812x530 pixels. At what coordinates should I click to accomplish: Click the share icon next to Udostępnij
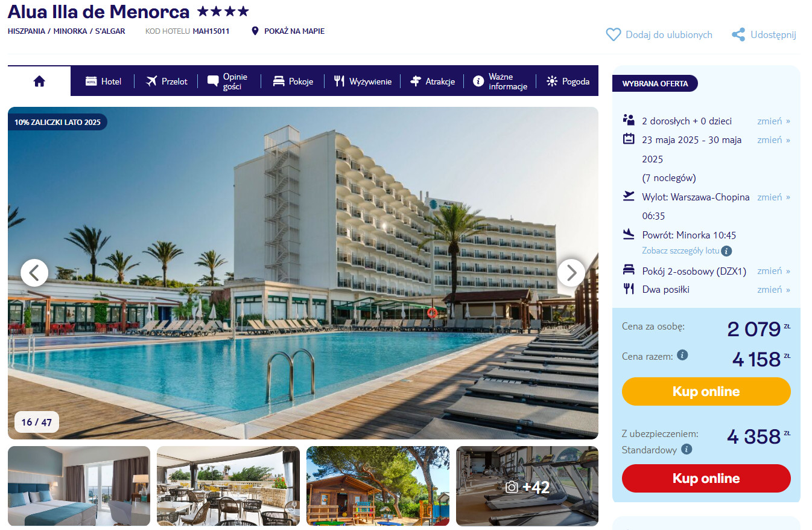click(x=738, y=35)
